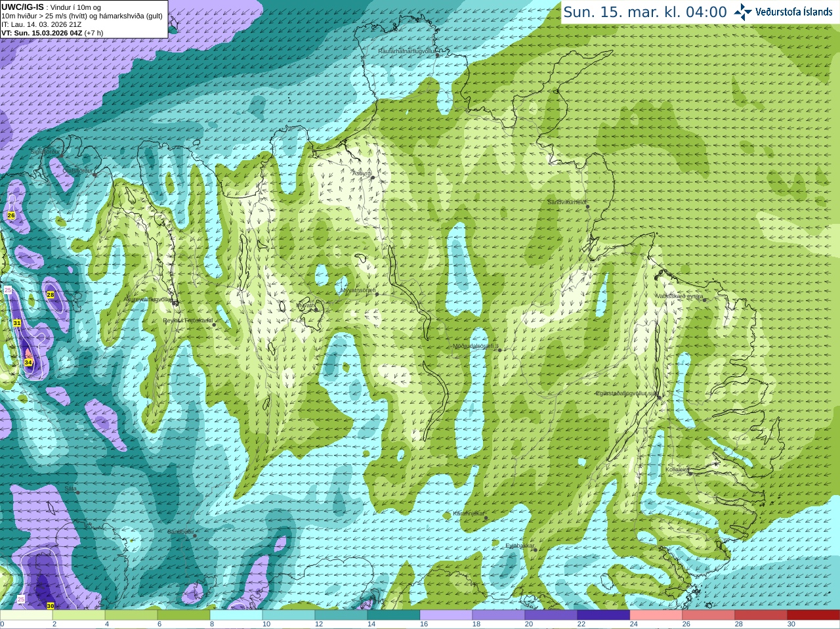Click the Ásbyrgi station marker

point(373,177)
